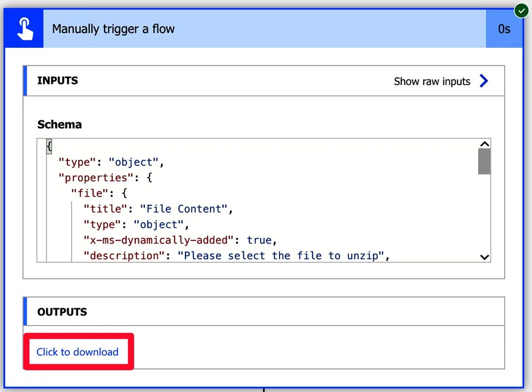This screenshot has height=392, width=532.
Task: Click the blue chevron beside Show raw inputs
Action: pyautogui.click(x=484, y=81)
